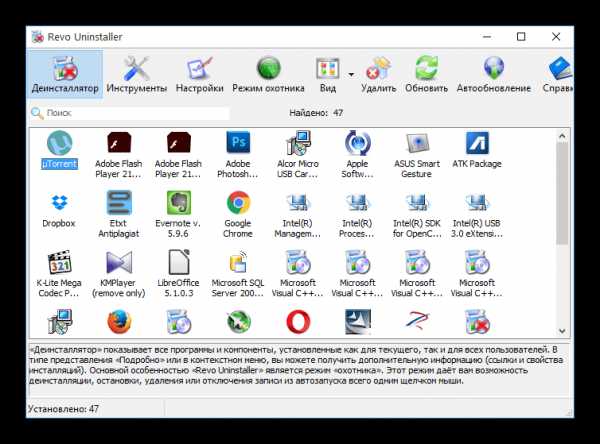Click Удалить to uninstall selected program
The height and width of the screenshot is (444, 600).
click(x=378, y=74)
